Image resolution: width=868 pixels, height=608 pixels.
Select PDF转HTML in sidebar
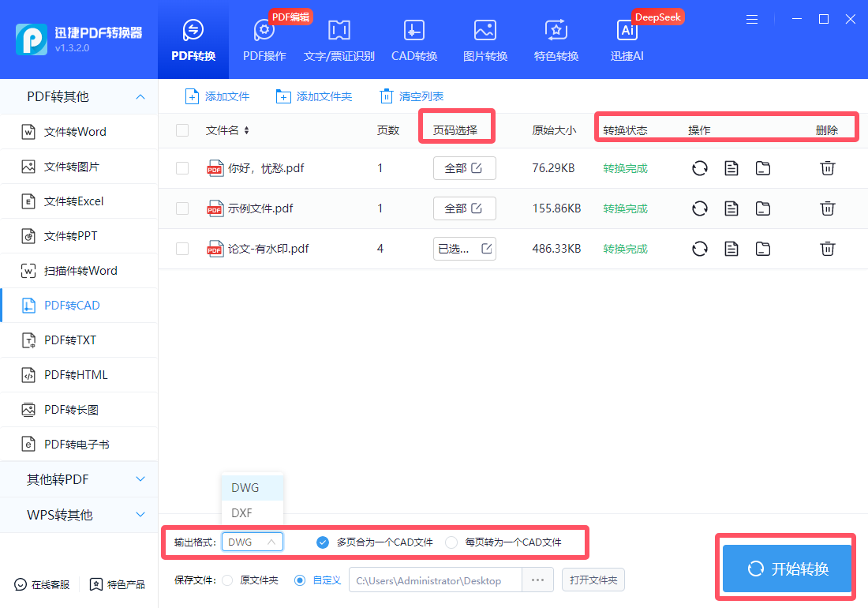click(x=79, y=375)
